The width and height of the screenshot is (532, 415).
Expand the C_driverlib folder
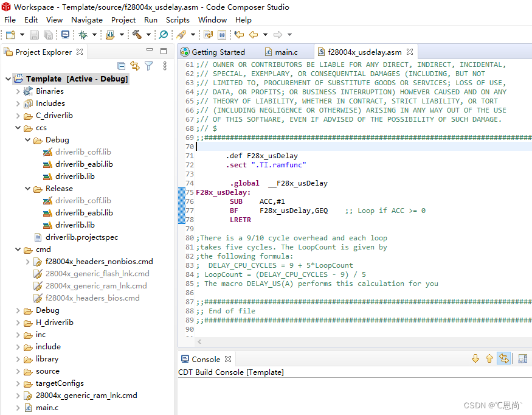pyautogui.click(x=18, y=116)
